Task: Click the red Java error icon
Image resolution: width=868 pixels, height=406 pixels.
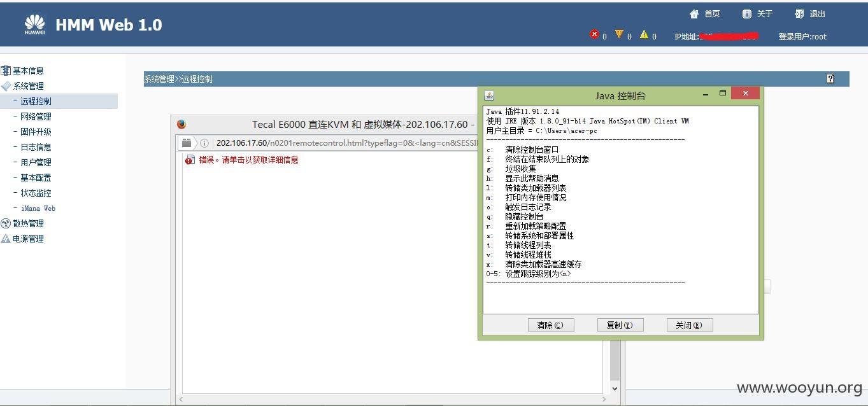Action: point(190,160)
